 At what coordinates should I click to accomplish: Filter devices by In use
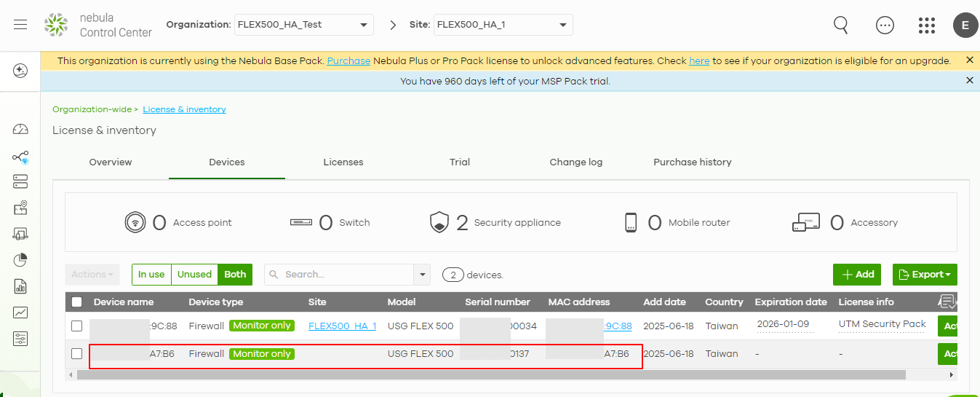151,274
